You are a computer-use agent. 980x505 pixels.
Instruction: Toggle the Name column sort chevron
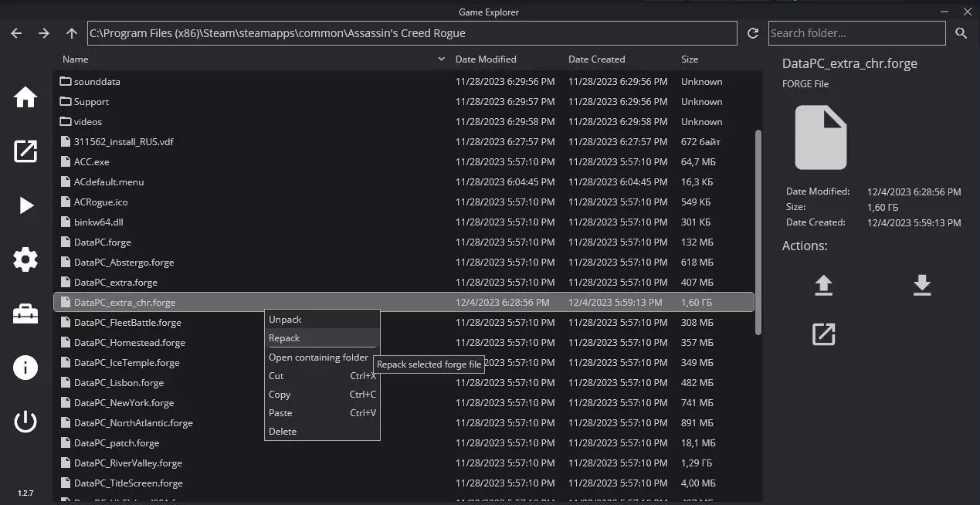(442, 59)
